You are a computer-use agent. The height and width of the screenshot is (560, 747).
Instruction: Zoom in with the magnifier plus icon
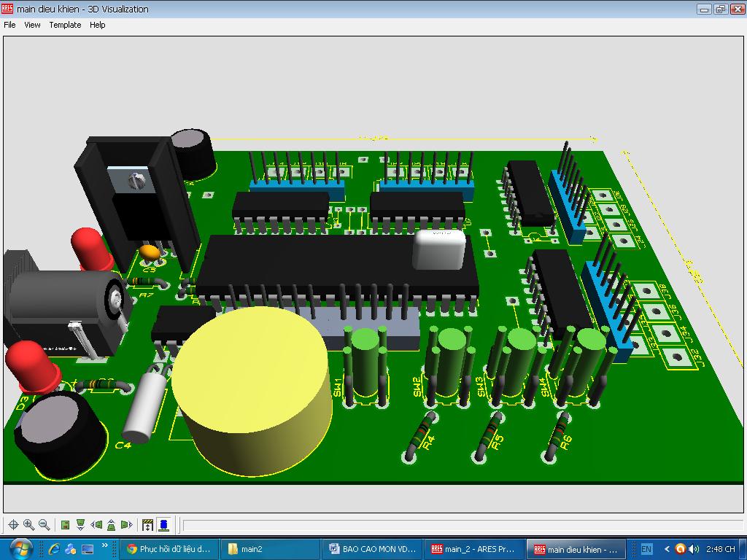pyautogui.click(x=28, y=525)
